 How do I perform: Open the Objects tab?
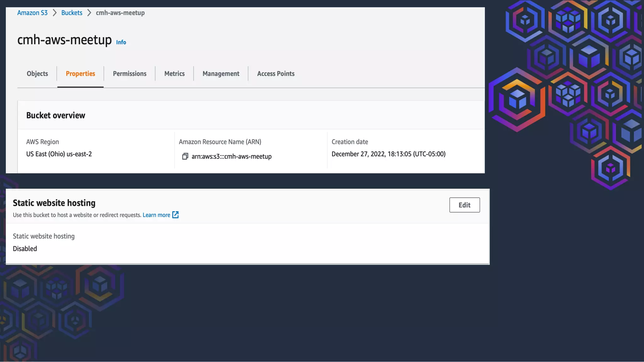[37, 74]
